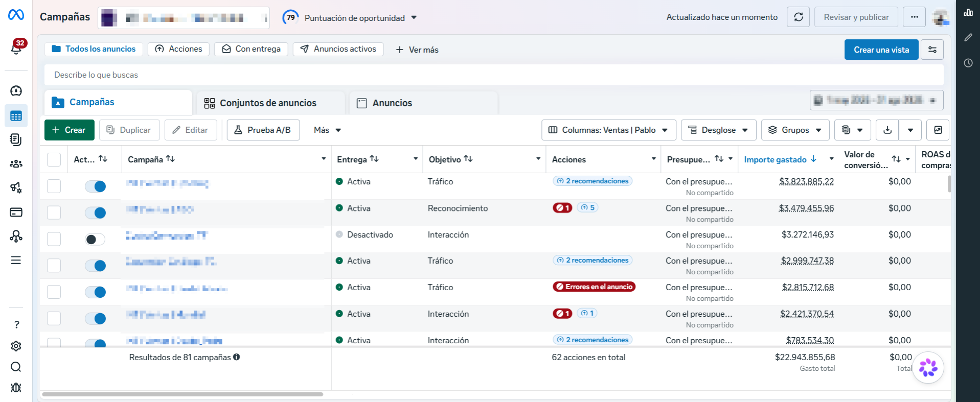The width and height of the screenshot is (980, 402).
Task: Open share report chart icon button
Action: [x=938, y=130]
